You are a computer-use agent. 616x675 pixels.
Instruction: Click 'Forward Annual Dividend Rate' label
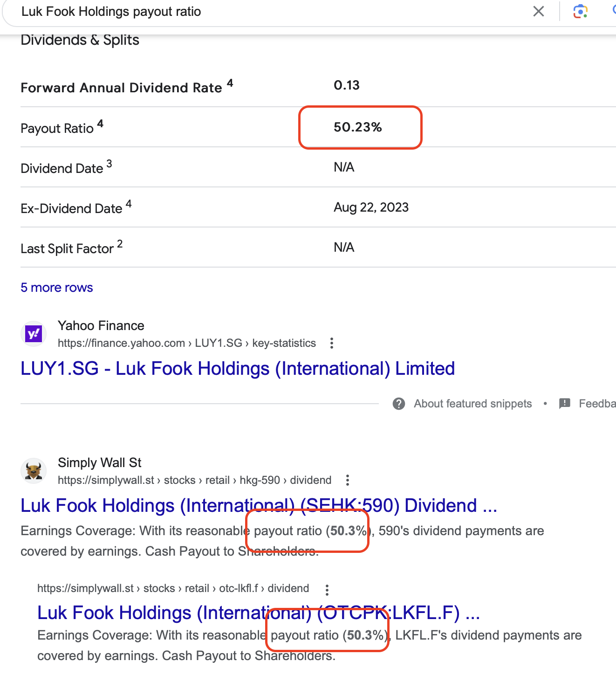pyautogui.click(x=127, y=87)
